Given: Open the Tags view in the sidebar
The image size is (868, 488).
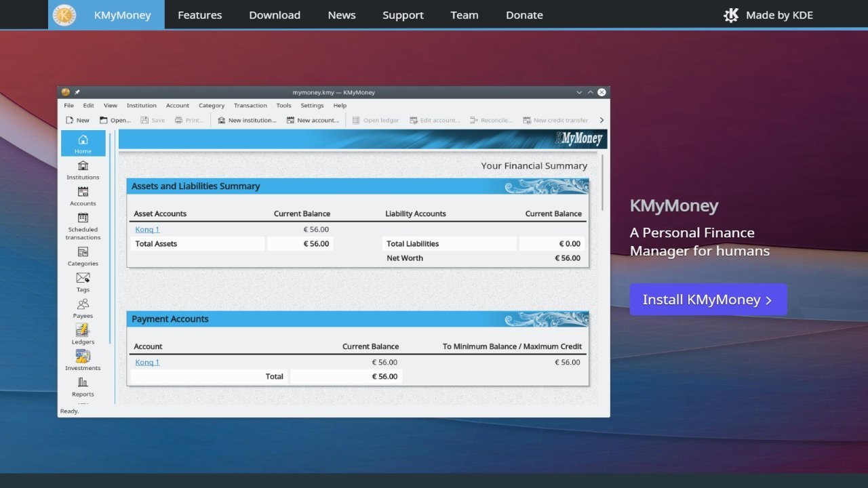Looking at the screenshot, I should [x=83, y=283].
